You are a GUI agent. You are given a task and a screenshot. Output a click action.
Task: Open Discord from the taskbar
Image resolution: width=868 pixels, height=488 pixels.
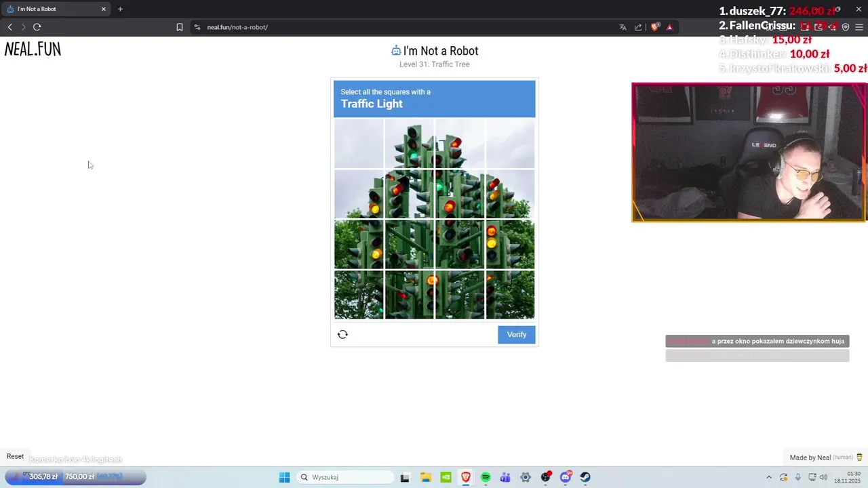[566, 477]
